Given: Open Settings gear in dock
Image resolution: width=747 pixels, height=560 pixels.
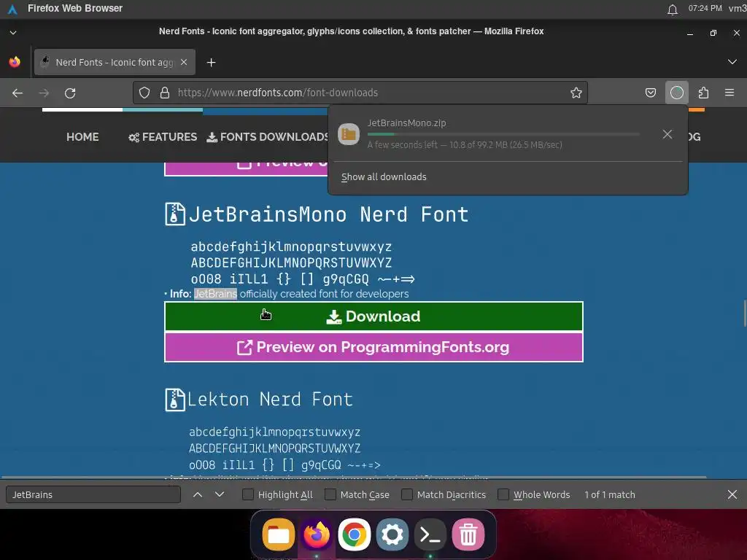Looking at the screenshot, I should [x=392, y=534].
